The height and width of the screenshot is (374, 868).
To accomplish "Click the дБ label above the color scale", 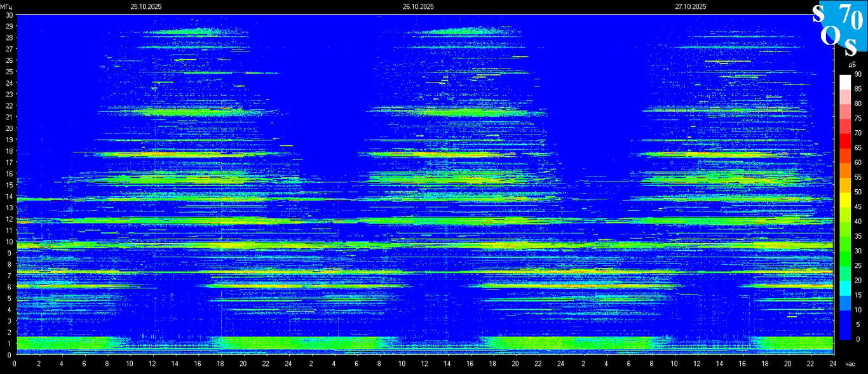I will point(851,65).
